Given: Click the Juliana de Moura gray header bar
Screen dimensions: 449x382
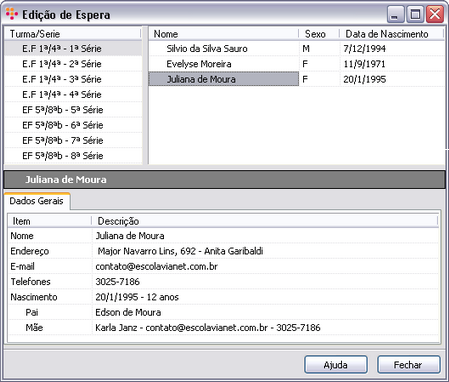Looking at the screenshot, I should coord(224,180).
